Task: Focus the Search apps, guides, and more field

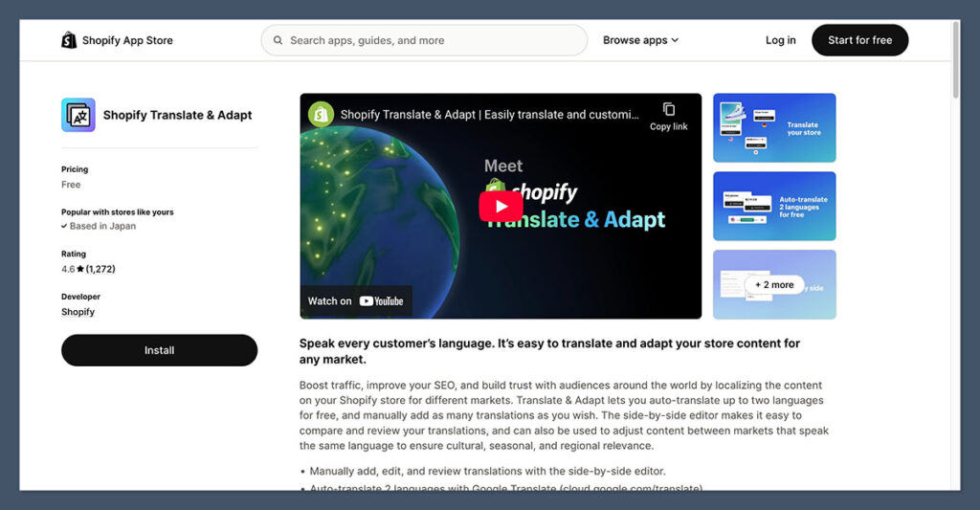Action: (424, 40)
